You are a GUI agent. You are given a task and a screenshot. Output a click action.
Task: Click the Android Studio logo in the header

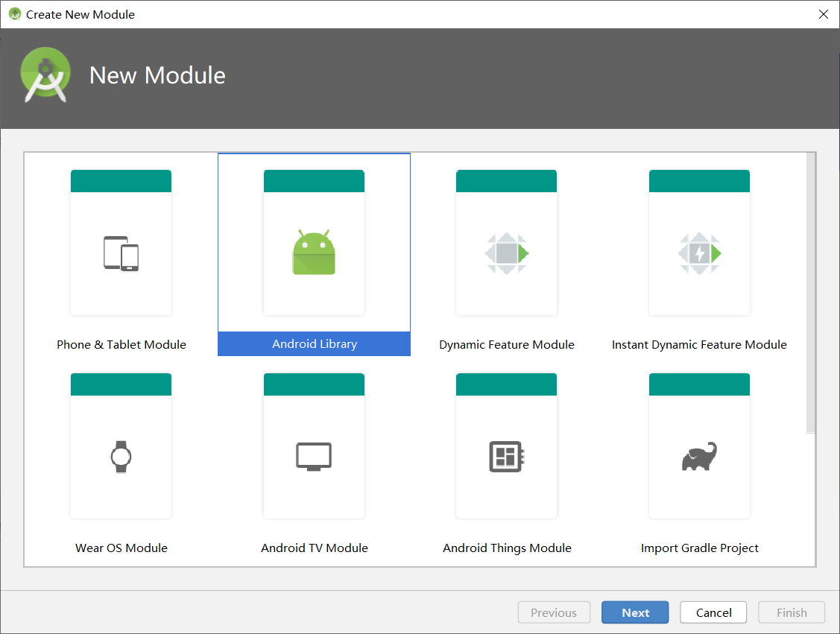pyautogui.click(x=45, y=75)
